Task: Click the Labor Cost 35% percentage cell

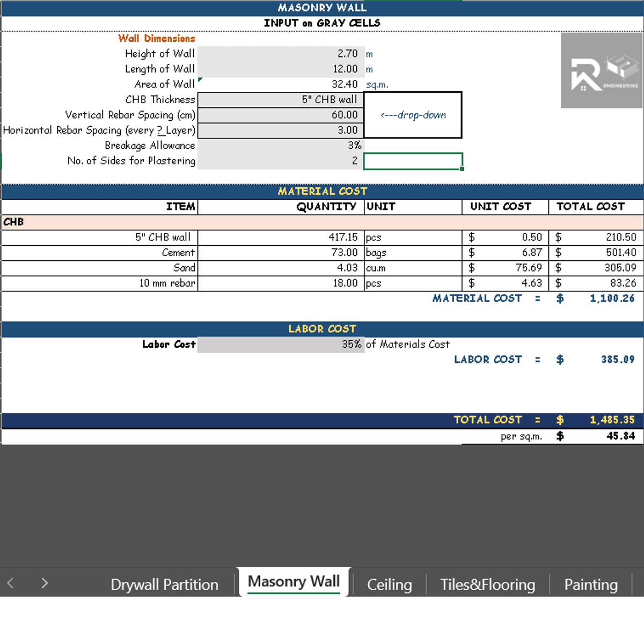Action: point(281,345)
